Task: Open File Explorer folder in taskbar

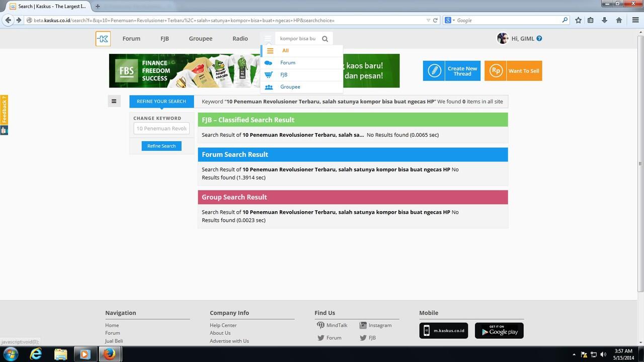Action: 60,354
